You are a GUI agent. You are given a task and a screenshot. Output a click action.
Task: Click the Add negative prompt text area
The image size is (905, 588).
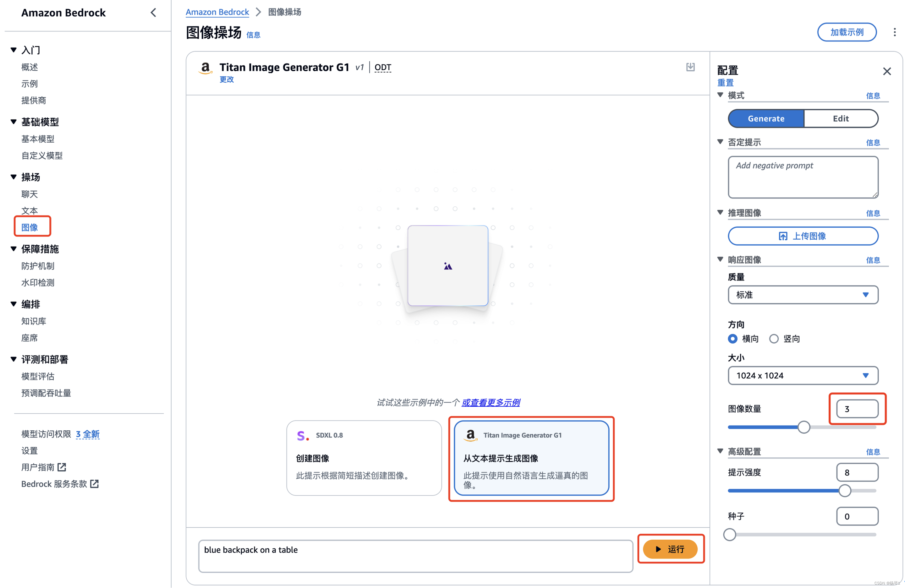pos(803,177)
